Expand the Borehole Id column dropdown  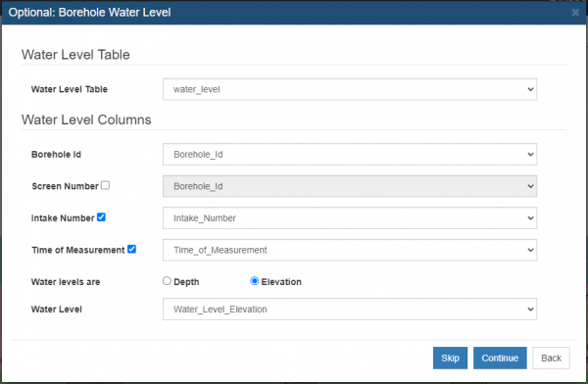click(x=350, y=154)
